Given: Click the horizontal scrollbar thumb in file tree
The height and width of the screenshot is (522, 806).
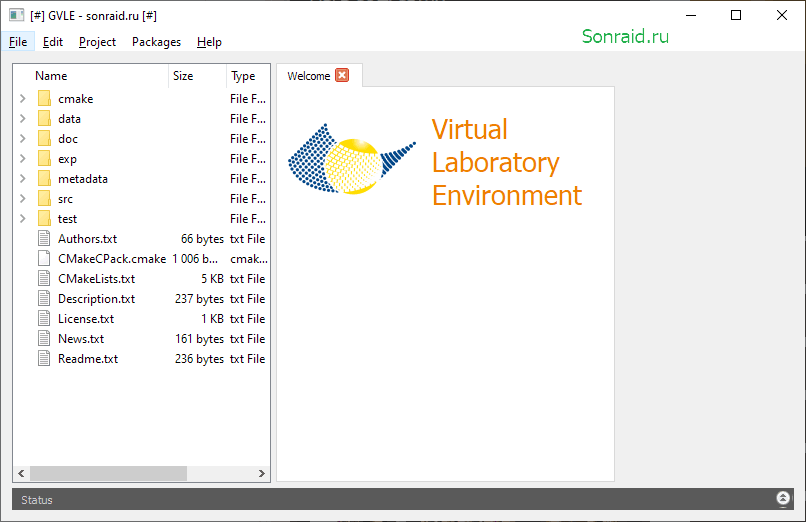Looking at the screenshot, I should [108, 473].
